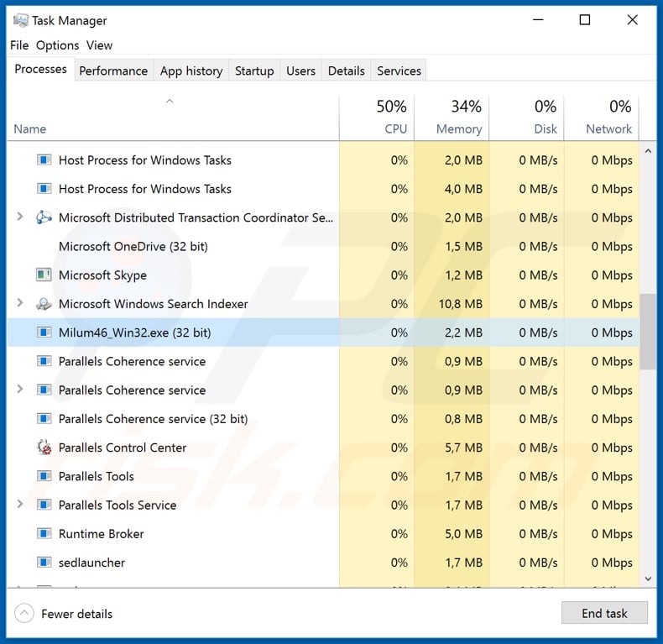Click Fewer details link
Image resolution: width=663 pixels, height=644 pixels.
(77, 614)
